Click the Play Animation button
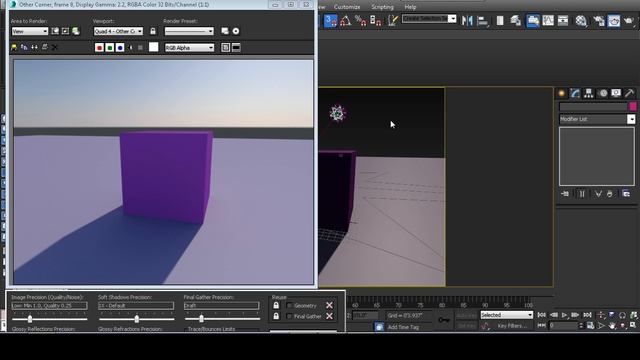The height and width of the screenshot is (360, 640). pos(564,315)
